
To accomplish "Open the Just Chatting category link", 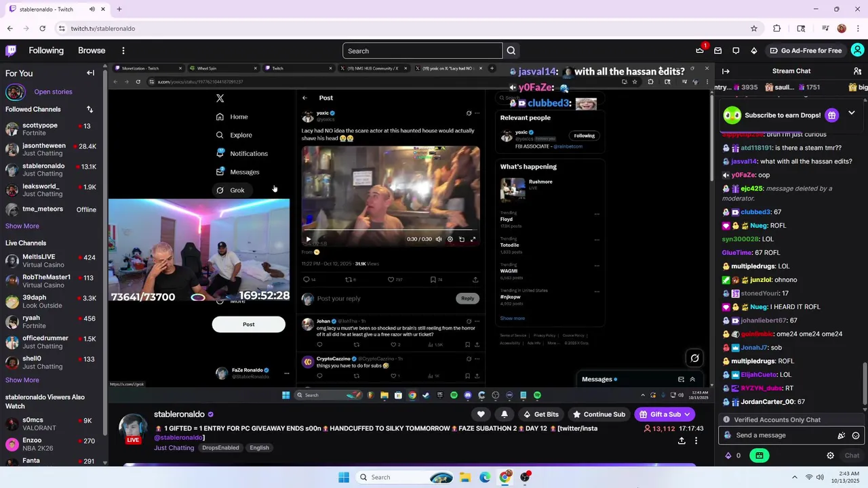I will 174,448.
